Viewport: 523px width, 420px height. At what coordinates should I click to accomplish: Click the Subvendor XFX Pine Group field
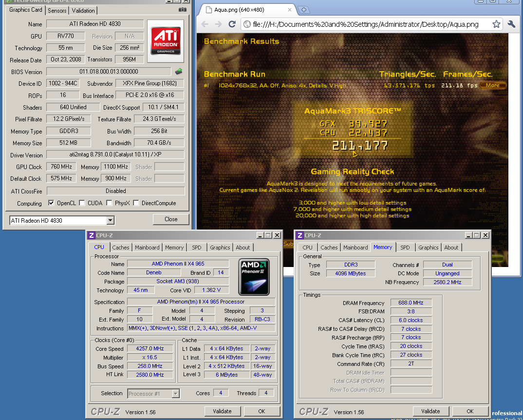(x=150, y=83)
